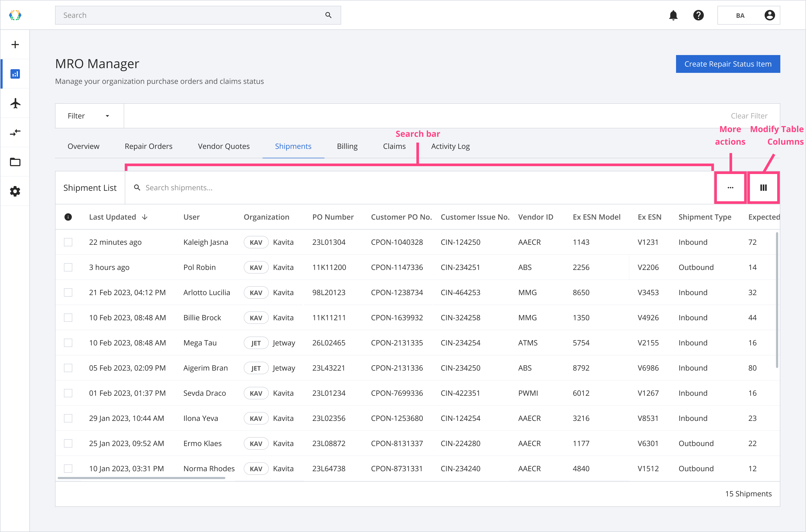Open Modify Table Columns icon
Screen dimensions: 806x532
pos(764,188)
